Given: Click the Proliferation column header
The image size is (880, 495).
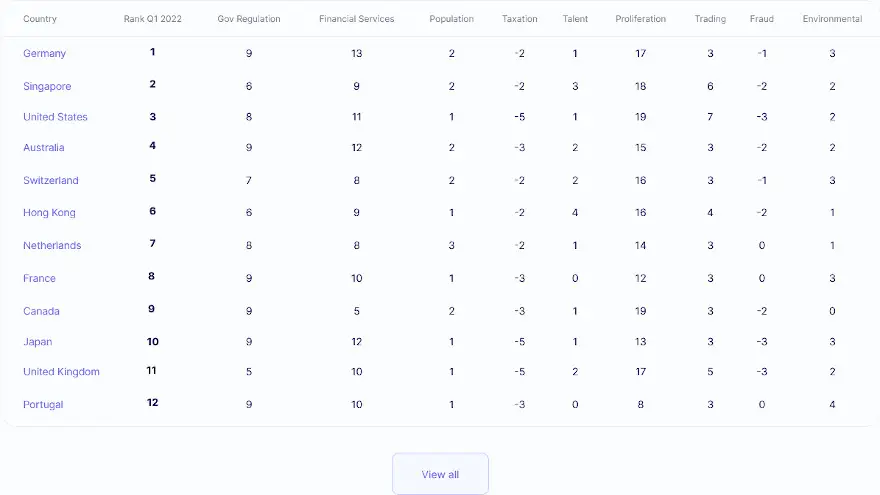Looking at the screenshot, I should coord(640,19).
